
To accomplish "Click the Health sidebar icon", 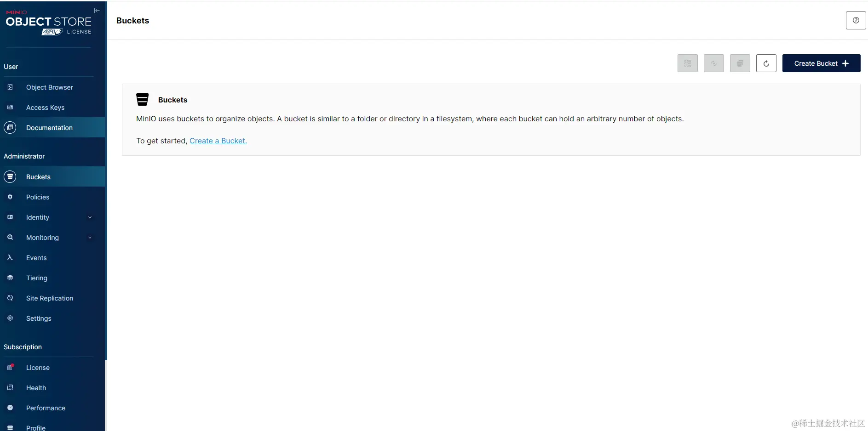I will click(x=10, y=387).
